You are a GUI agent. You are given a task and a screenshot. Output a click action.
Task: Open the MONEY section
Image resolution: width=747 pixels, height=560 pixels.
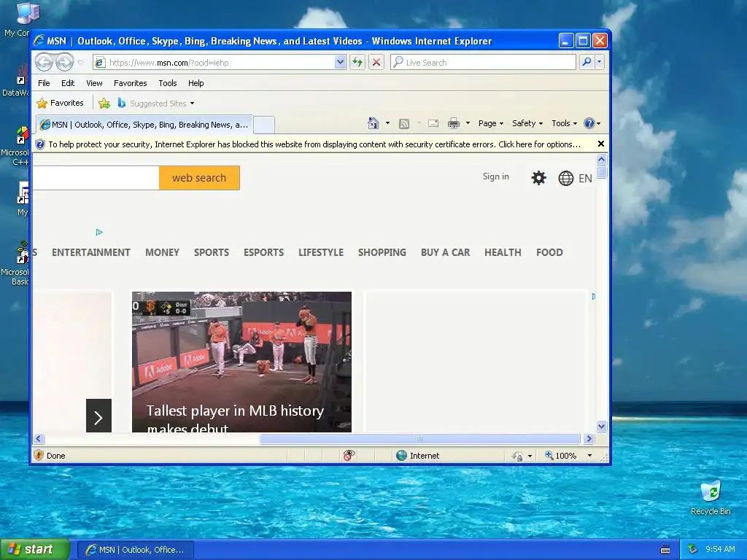pyautogui.click(x=162, y=252)
